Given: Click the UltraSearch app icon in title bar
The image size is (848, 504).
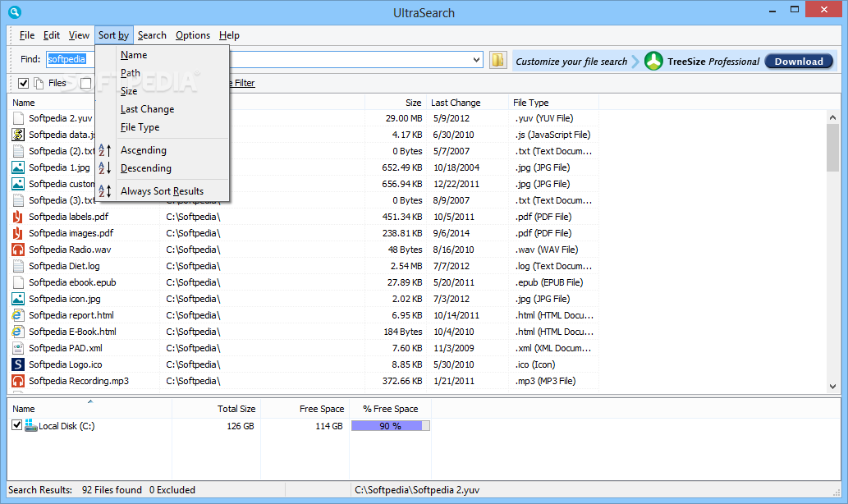Looking at the screenshot, I should point(15,11).
